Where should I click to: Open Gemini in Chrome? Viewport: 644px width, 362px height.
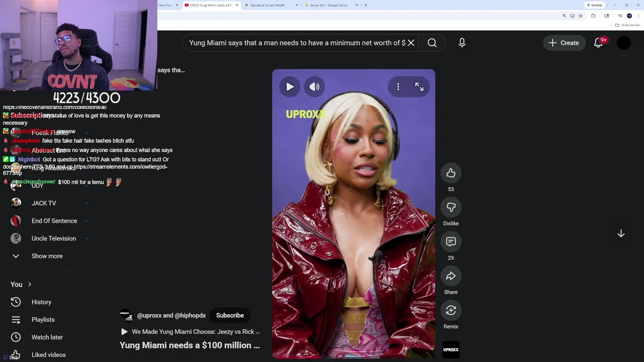[x=594, y=5]
